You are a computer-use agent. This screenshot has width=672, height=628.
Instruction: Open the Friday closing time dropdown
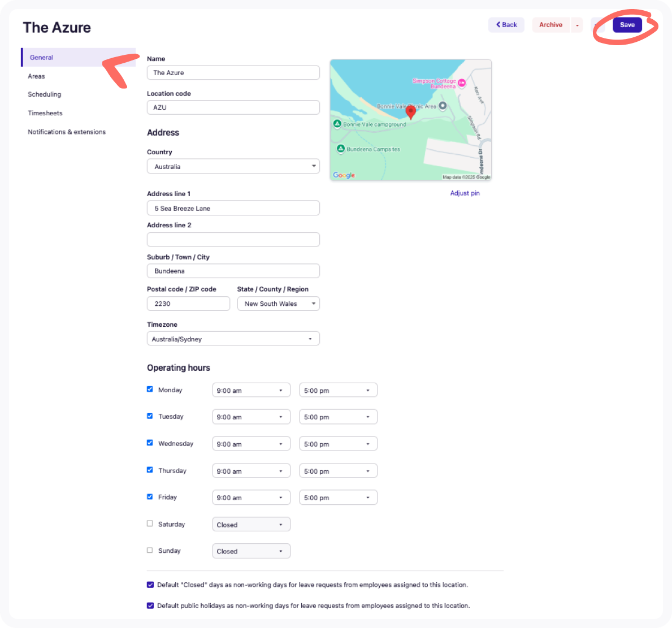pos(337,497)
